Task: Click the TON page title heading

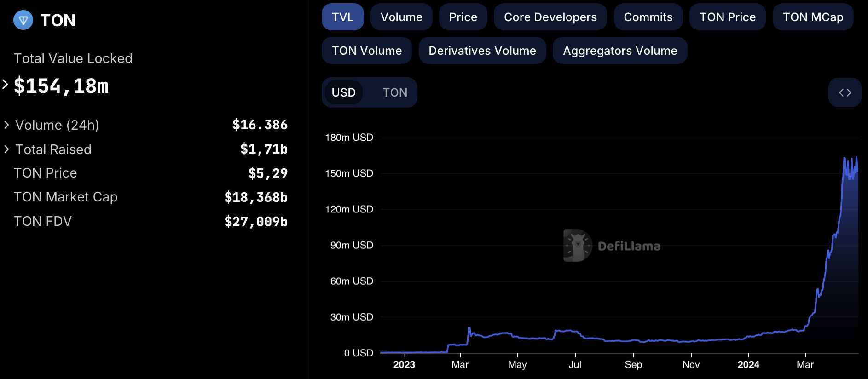Action: [x=58, y=20]
